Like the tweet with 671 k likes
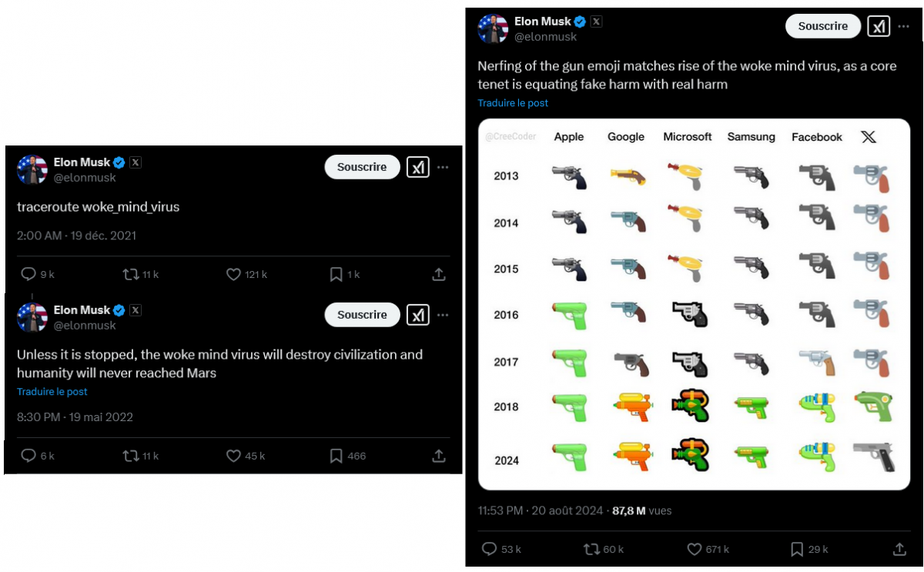The height and width of the screenshot is (572, 924). tap(695, 549)
